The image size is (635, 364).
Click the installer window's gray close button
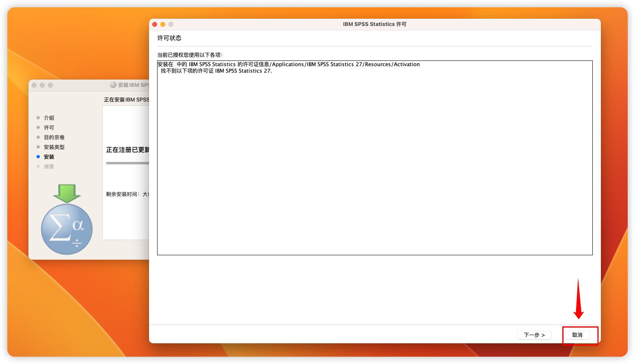[x=34, y=85]
